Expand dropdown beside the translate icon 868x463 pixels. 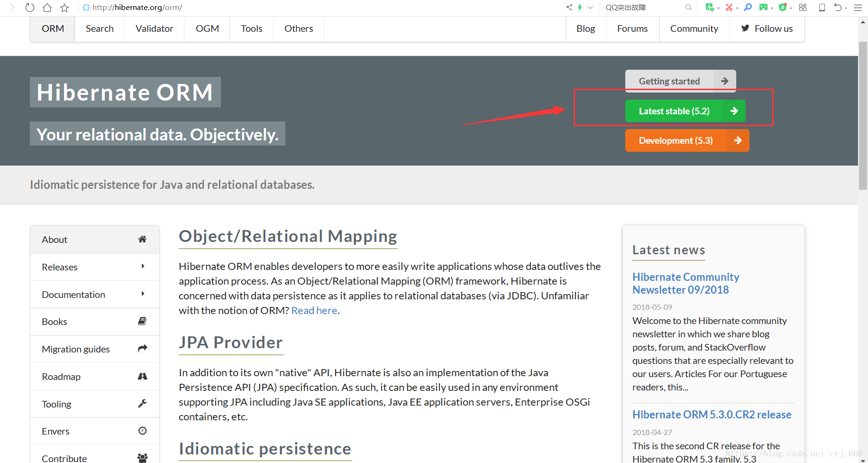[718, 8]
